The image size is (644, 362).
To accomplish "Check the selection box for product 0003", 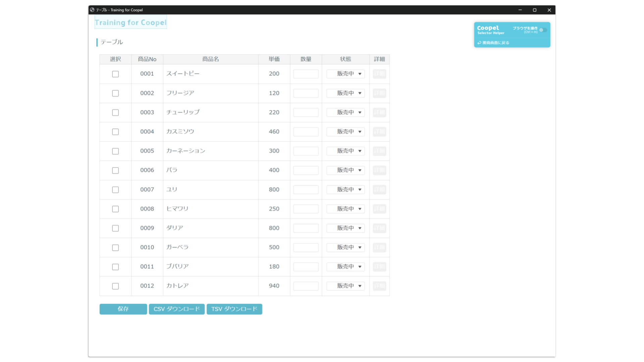I will (x=115, y=113).
